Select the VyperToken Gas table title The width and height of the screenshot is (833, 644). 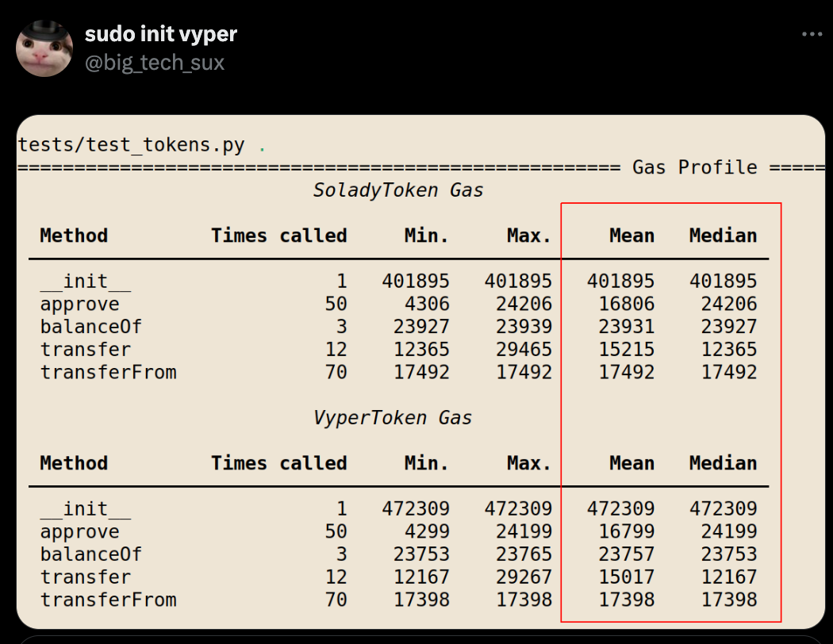pos(392,418)
